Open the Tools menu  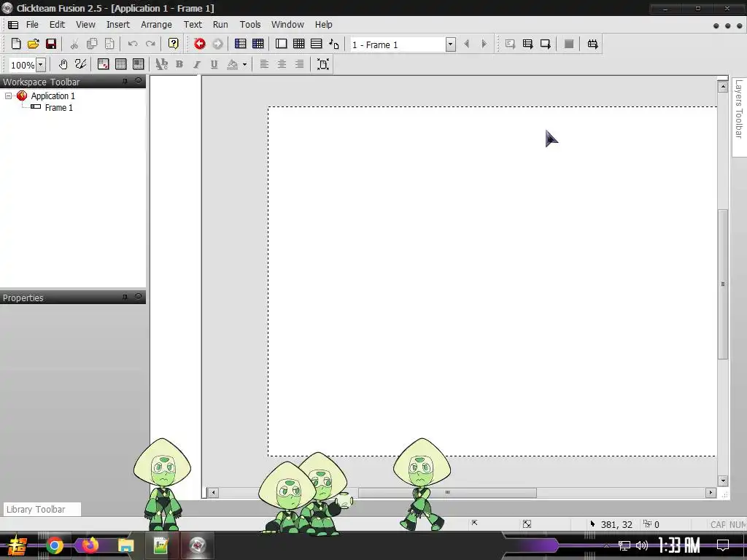pyautogui.click(x=250, y=24)
